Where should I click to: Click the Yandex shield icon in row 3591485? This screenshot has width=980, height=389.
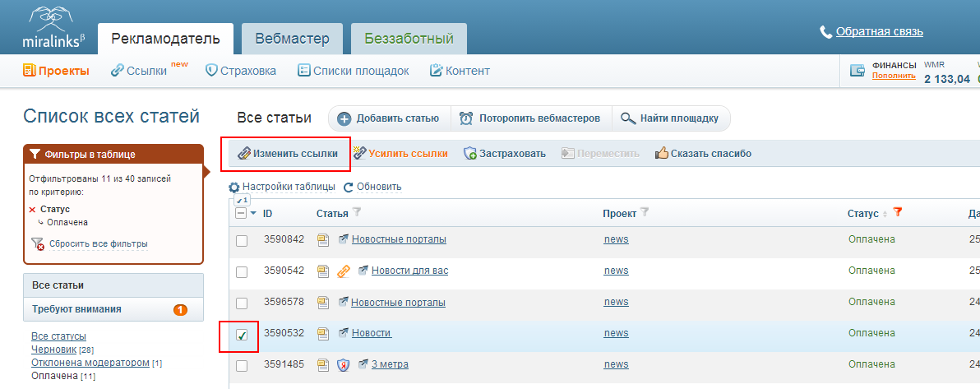pos(343,364)
